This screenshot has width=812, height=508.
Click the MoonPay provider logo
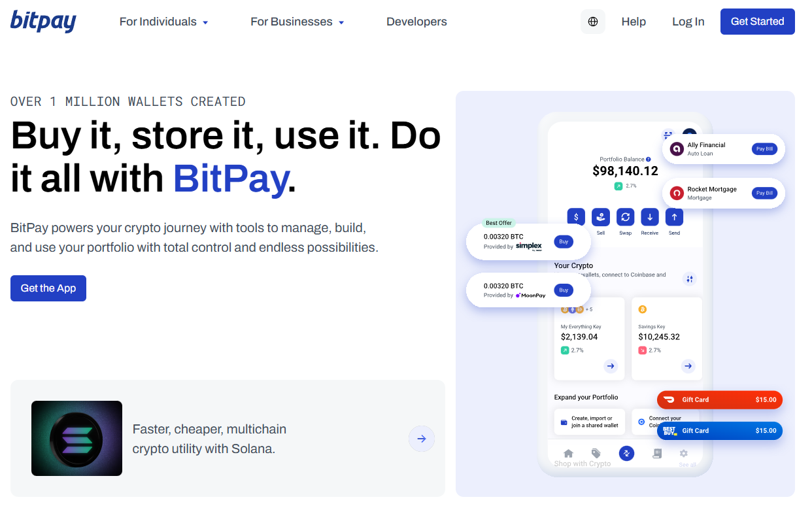(530, 295)
